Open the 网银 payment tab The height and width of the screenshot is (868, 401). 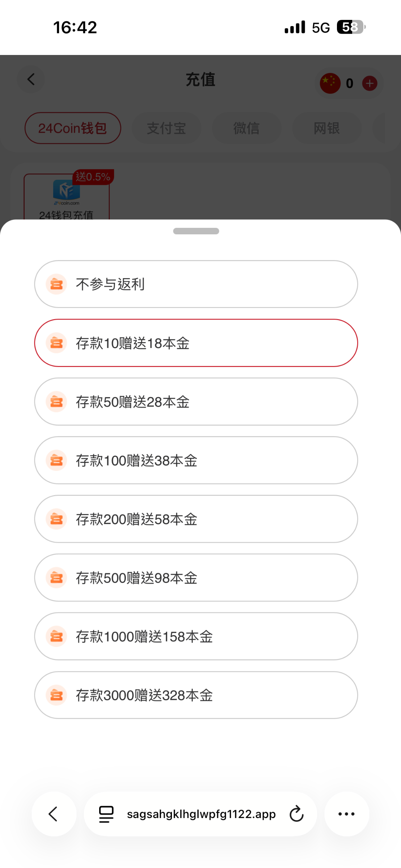coord(326,128)
